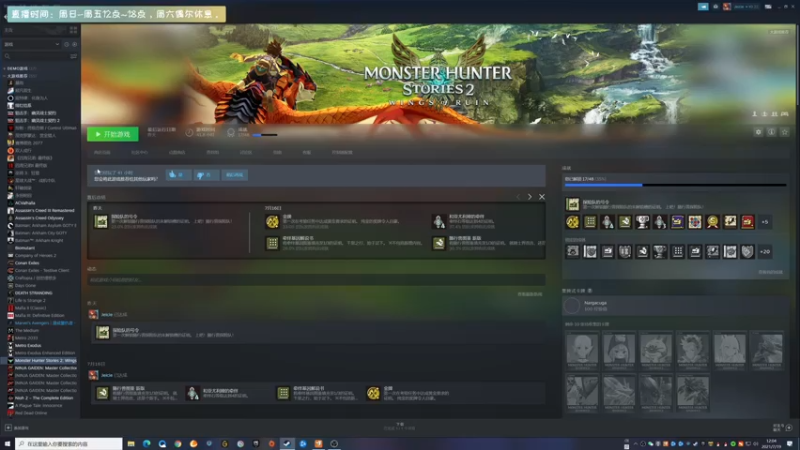This screenshot has height=450, width=800.
Task: Select Biomutant in the library list
Action: (24, 248)
